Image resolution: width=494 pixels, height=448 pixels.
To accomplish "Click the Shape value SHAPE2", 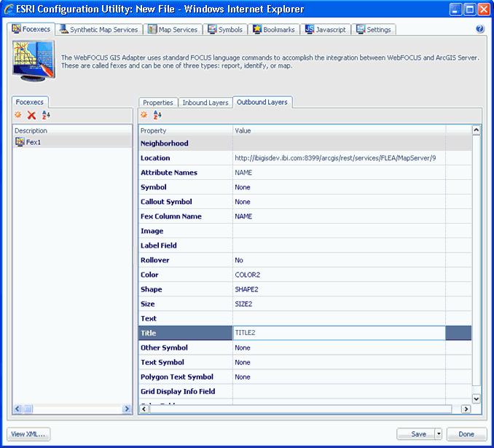I will 247,289.
